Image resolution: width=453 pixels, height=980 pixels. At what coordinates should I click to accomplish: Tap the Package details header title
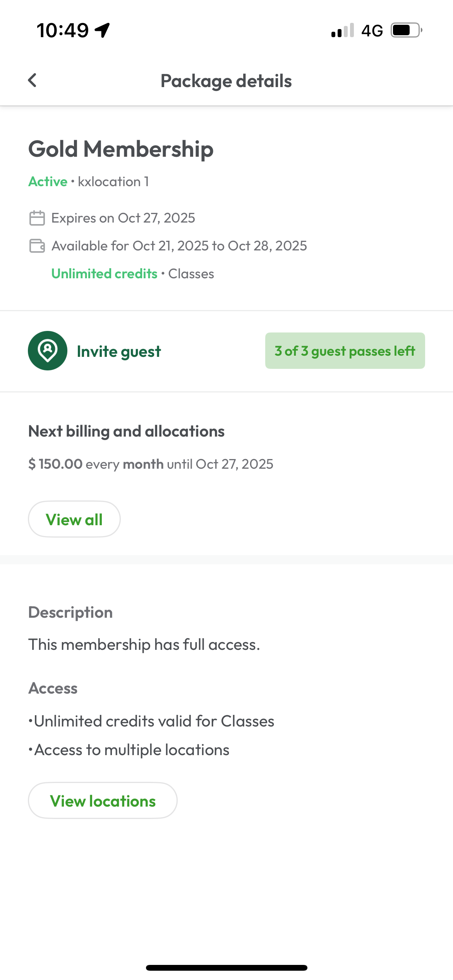226,81
